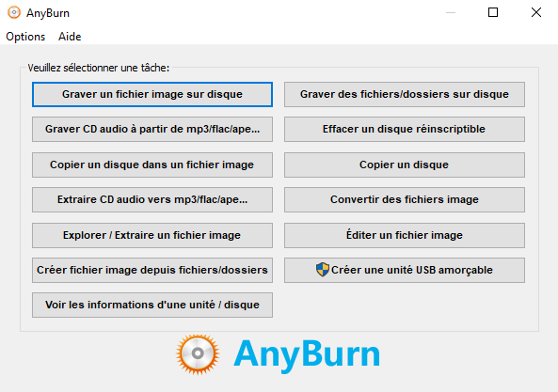Click the AnyBurn title bar disc icon

14,13
